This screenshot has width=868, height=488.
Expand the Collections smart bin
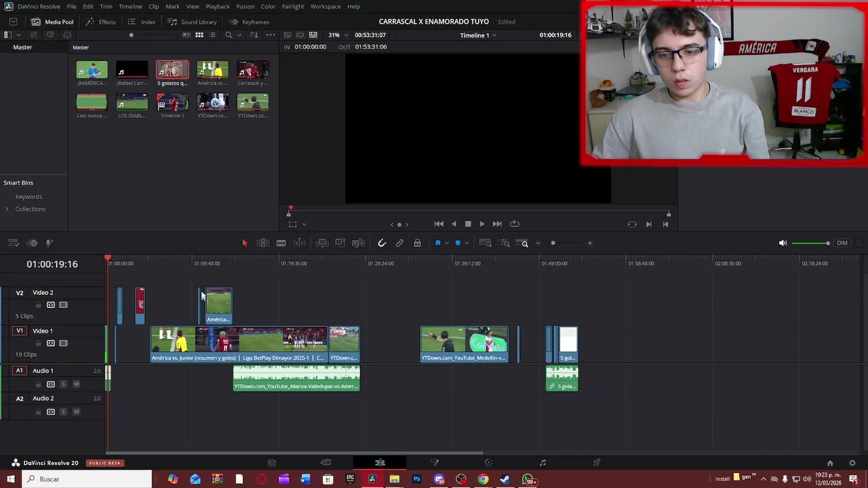[x=7, y=209]
